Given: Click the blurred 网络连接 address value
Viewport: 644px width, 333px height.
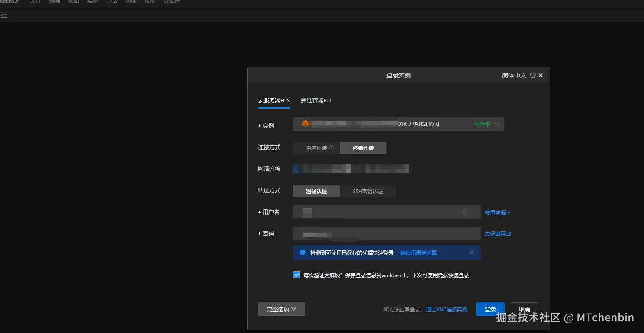Looking at the screenshot, I should tap(351, 169).
